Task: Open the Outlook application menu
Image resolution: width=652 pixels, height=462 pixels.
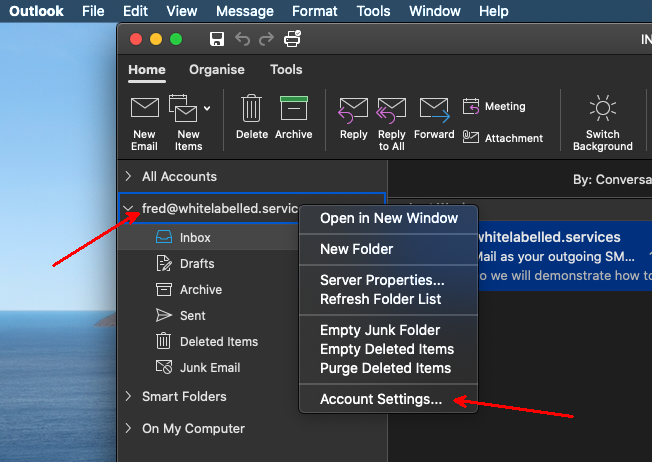Action: click(x=36, y=11)
